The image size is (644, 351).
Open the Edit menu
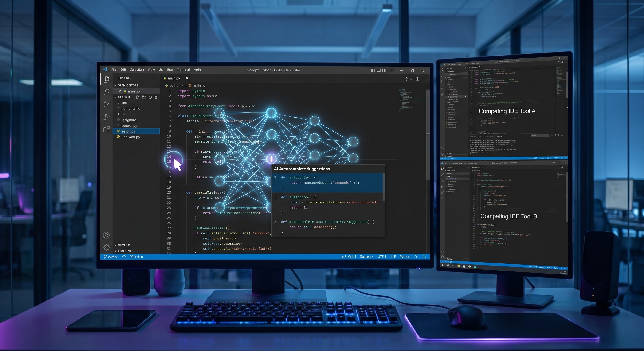[x=123, y=70]
